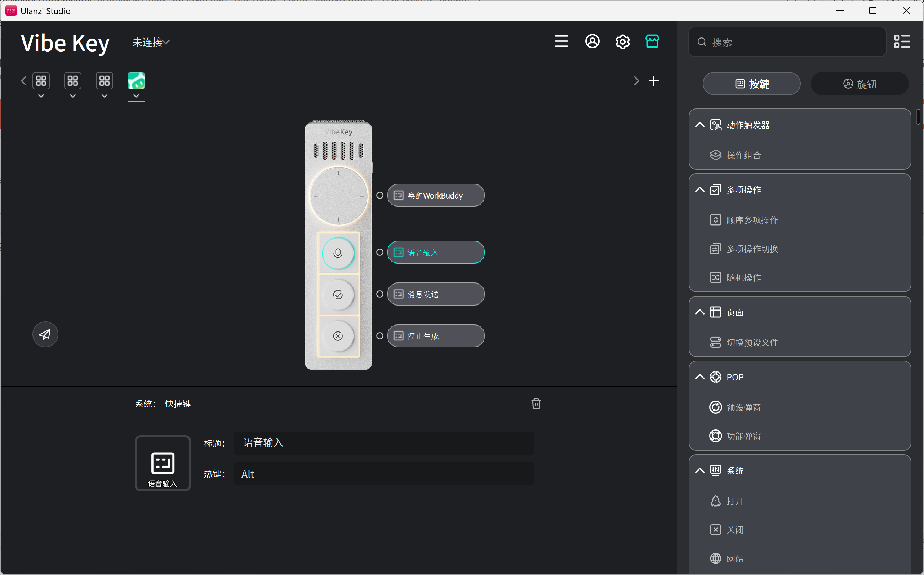The height and width of the screenshot is (575, 924).
Task: Switch to the 旋钮 tab
Action: click(x=859, y=84)
